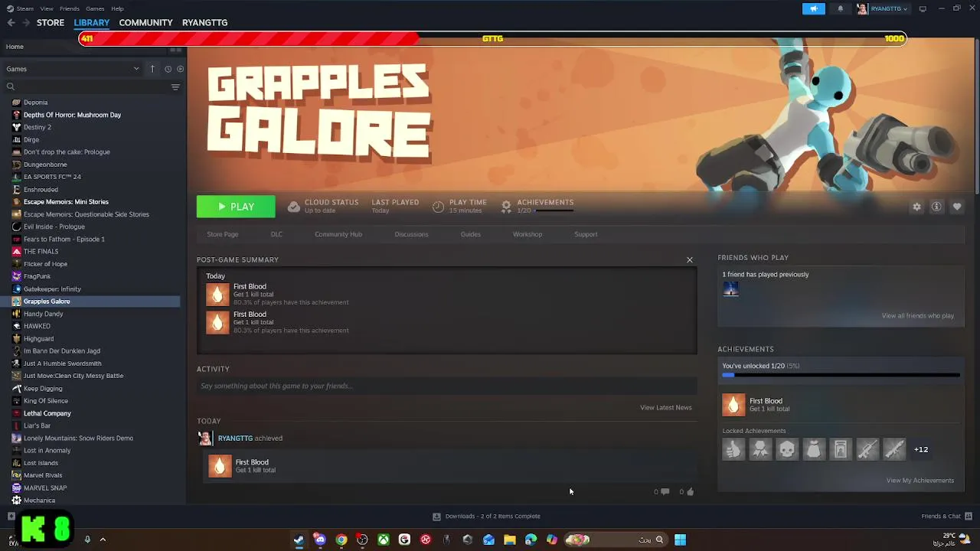The width and height of the screenshot is (980, 551).
Task: Go to library Home
Action: 15,47
